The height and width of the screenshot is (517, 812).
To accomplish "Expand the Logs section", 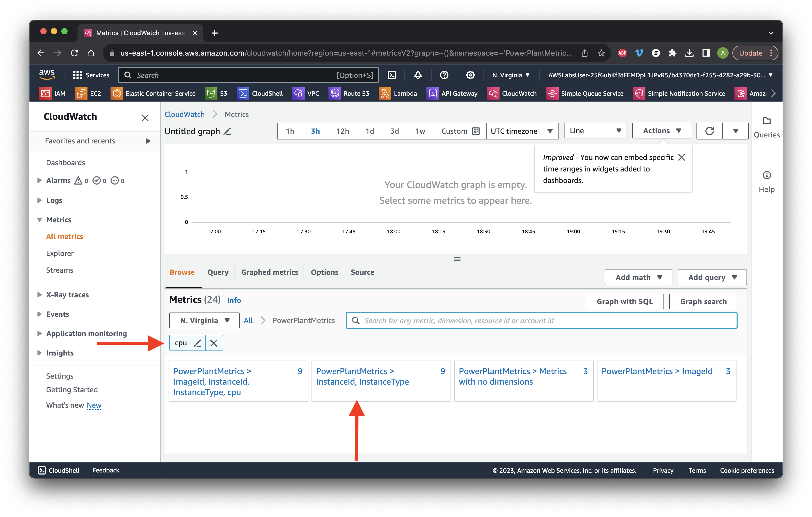I will (x=40, y=200).
